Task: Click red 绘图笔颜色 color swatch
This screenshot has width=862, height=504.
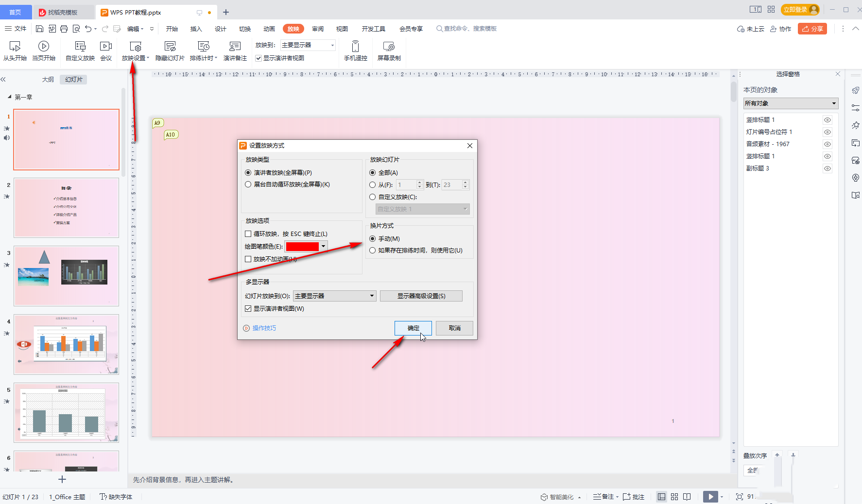Action: pos(302,247)
